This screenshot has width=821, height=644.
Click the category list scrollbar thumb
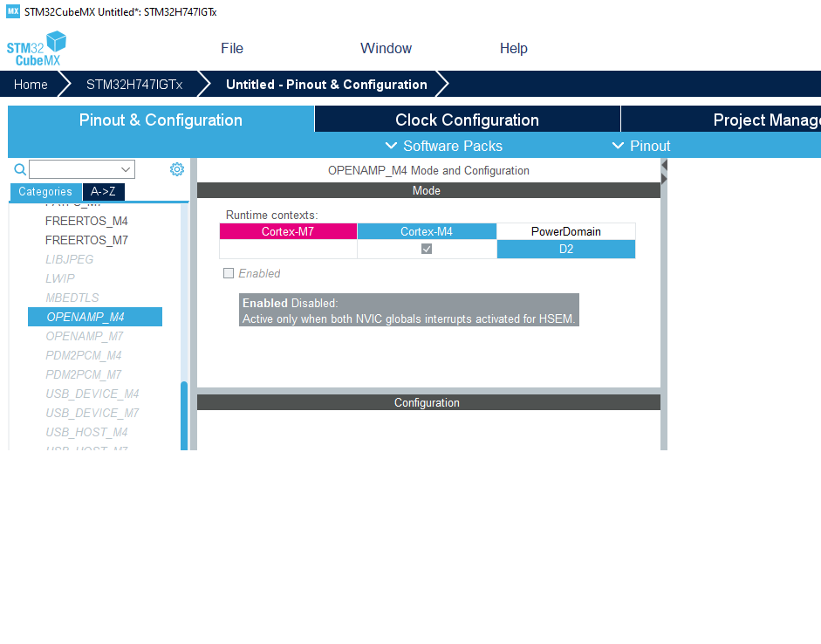[184, 415]
